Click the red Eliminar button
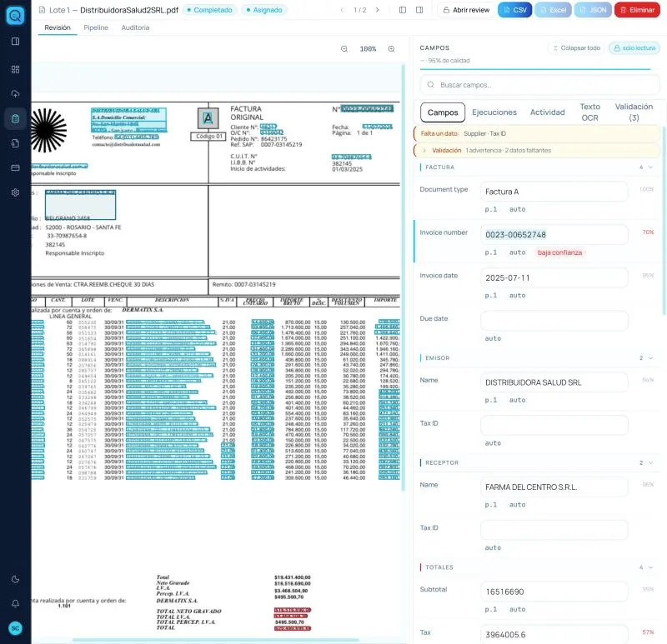667x644 pixels. (637, 10)
